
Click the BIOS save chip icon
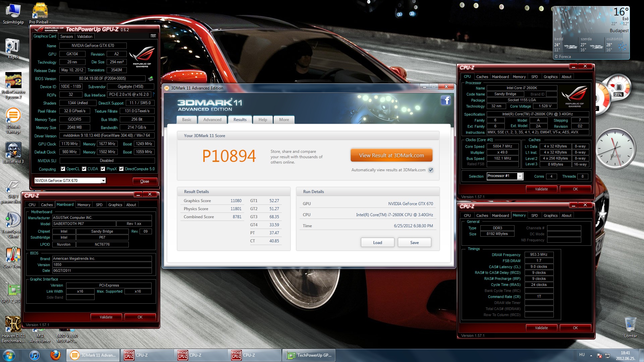(x=151, y=78)
